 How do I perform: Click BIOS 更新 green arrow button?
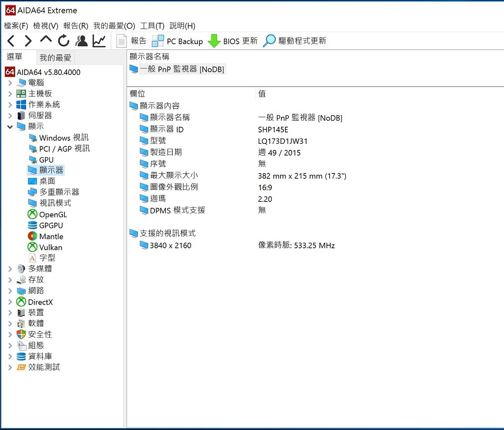point(233,41)
